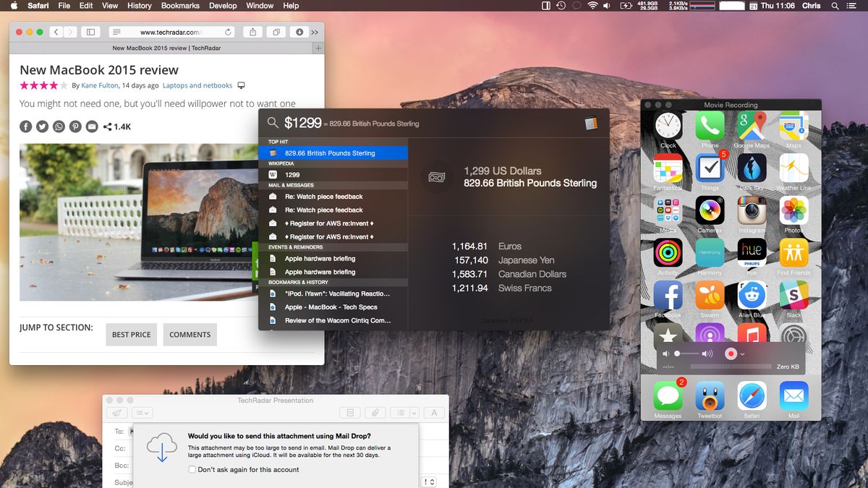868x488 pixels.
Task: Open the message priority stepper in Mail
Action: pos(429,481)
